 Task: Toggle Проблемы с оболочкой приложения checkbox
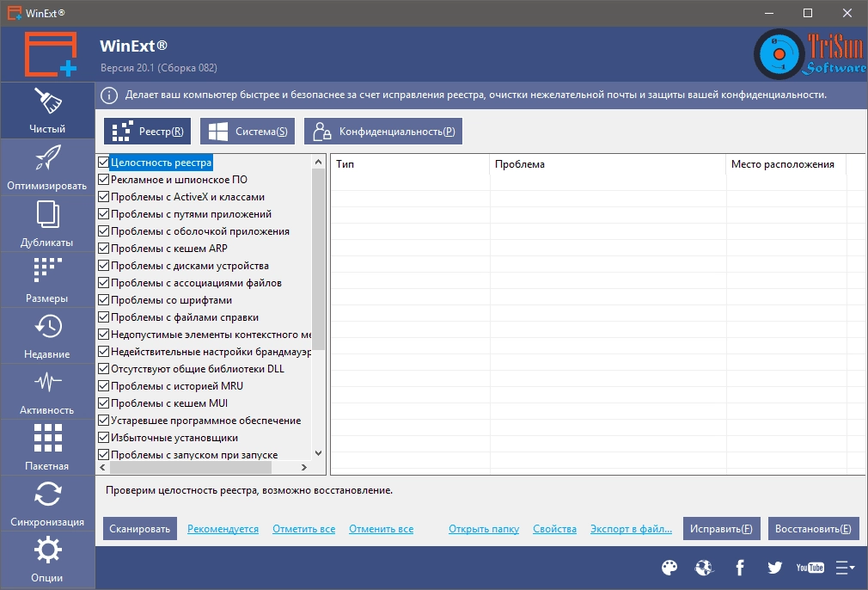(103, 231)
